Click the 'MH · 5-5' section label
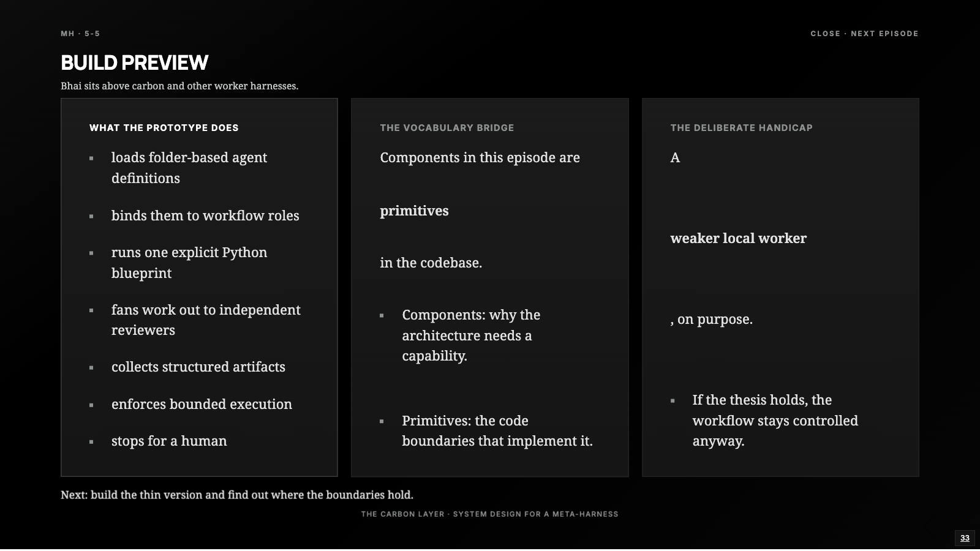The image size is (980, 551). pyautogui.click(x=80, y=34)
